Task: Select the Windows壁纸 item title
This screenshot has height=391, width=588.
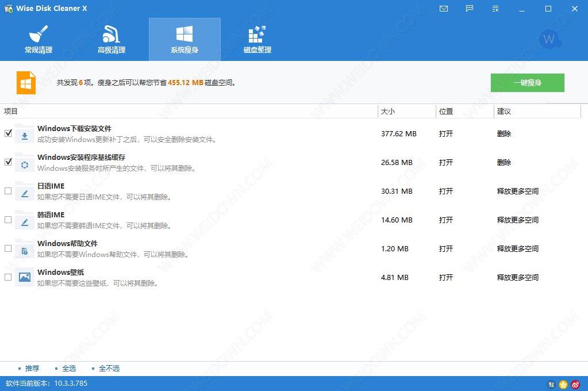Action: (61, 272)
